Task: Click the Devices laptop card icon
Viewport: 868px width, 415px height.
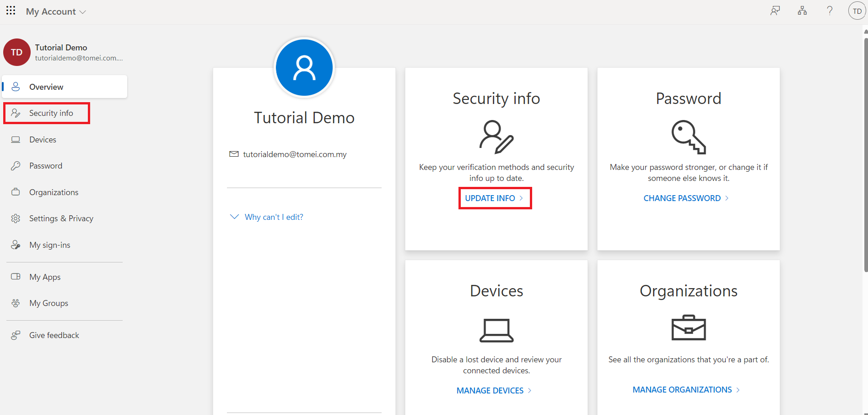Action: click(x=496, y=330)
